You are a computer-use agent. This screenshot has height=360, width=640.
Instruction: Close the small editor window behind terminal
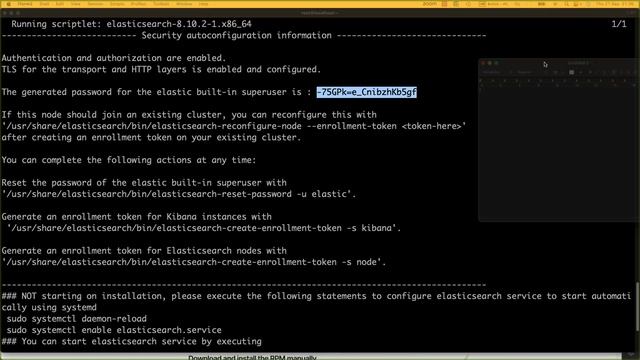483,63
